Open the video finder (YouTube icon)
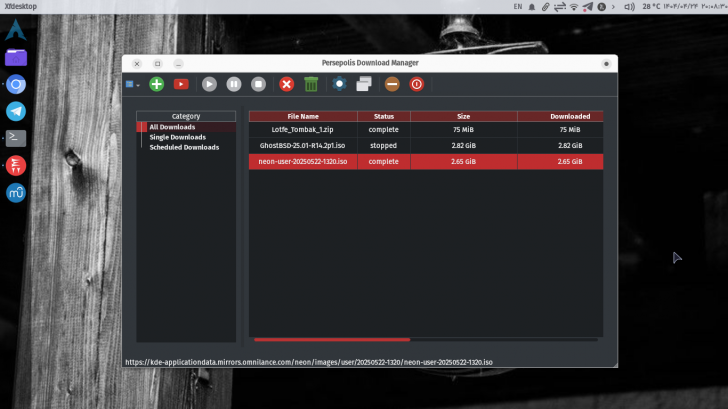The height and width of the screenshot is (409, 728). click(181, 84)
